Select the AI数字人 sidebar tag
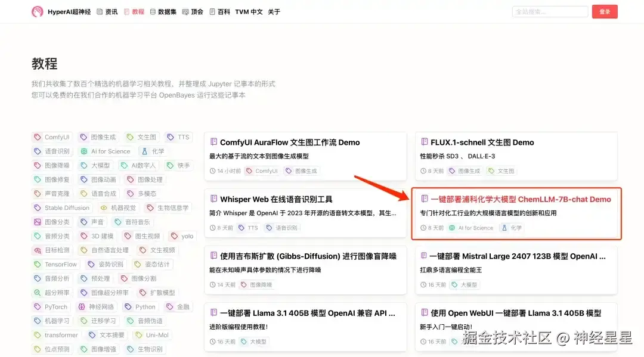This screenshot has height=357, width=644. tap(139, 165)
